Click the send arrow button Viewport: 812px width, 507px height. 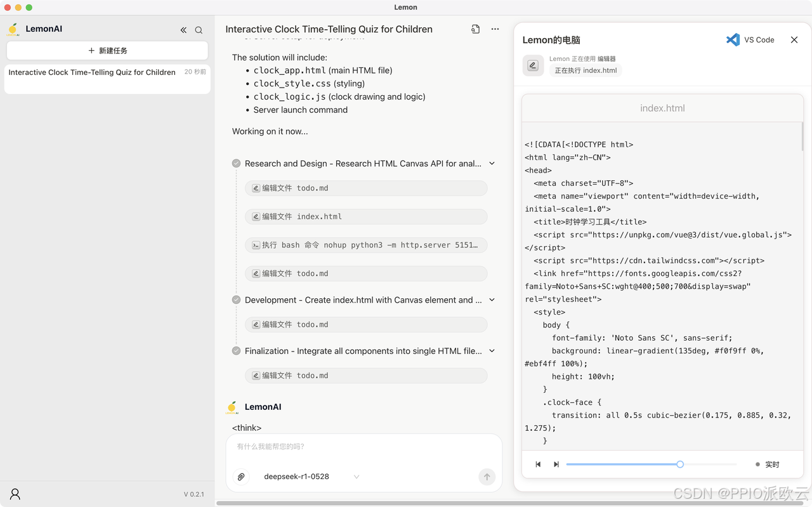point(487,477)
